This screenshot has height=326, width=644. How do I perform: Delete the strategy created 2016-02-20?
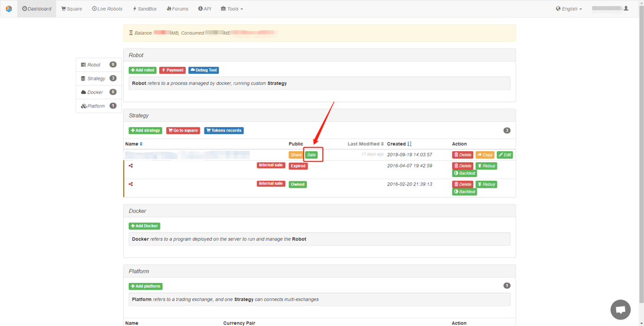coord(463,184)
